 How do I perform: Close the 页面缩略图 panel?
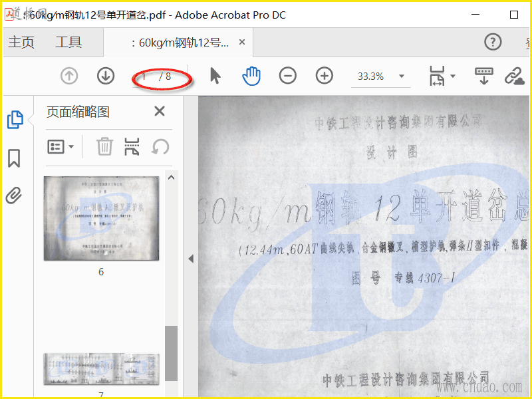pyautogui.click(x=160, y=111)
